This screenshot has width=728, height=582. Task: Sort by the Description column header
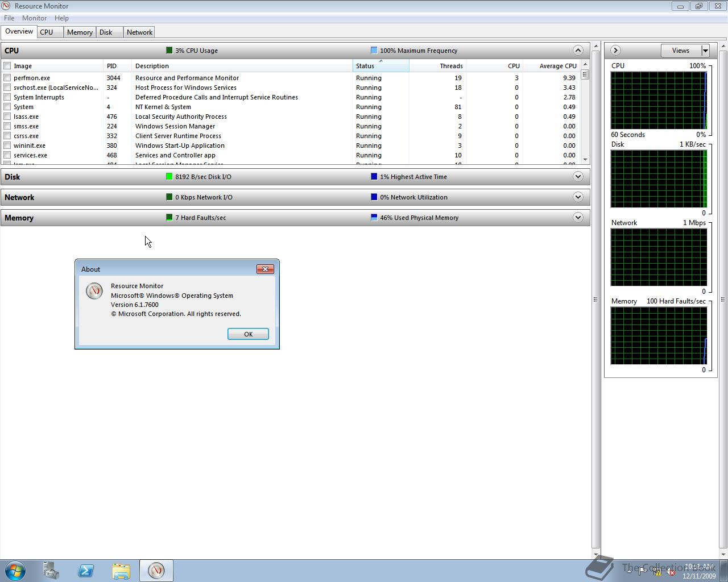click(242, 66)
